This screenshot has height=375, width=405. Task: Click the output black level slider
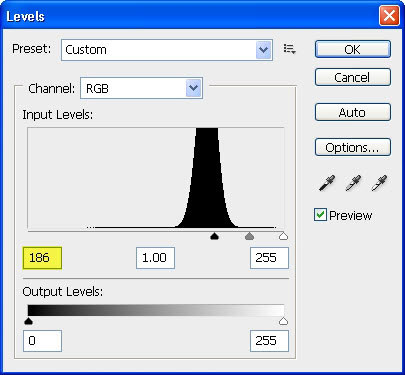coord(29,321)
